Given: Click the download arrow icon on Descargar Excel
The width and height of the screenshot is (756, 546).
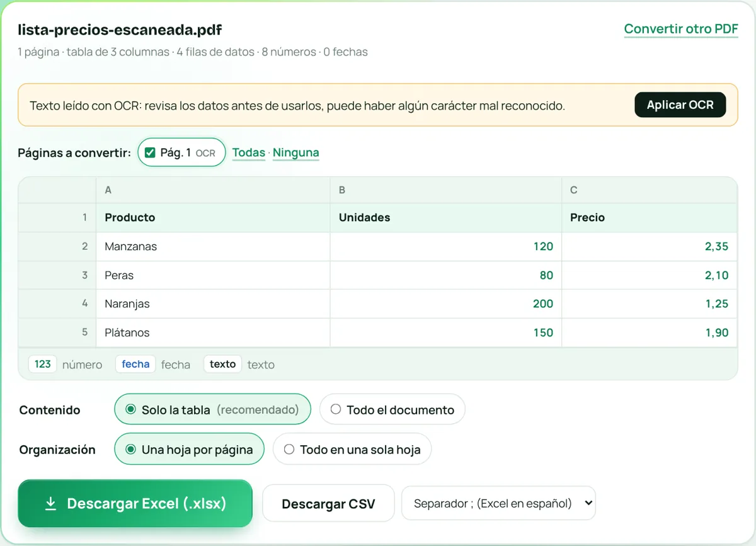Looking at the screenshot, I should [50, 504].
